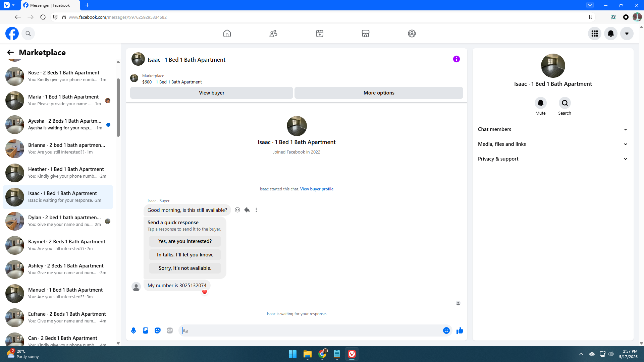Click the $600 listing thumbnail under Marketplace
The width and height of the screenshot is (644, 362).
coord(134,78)
